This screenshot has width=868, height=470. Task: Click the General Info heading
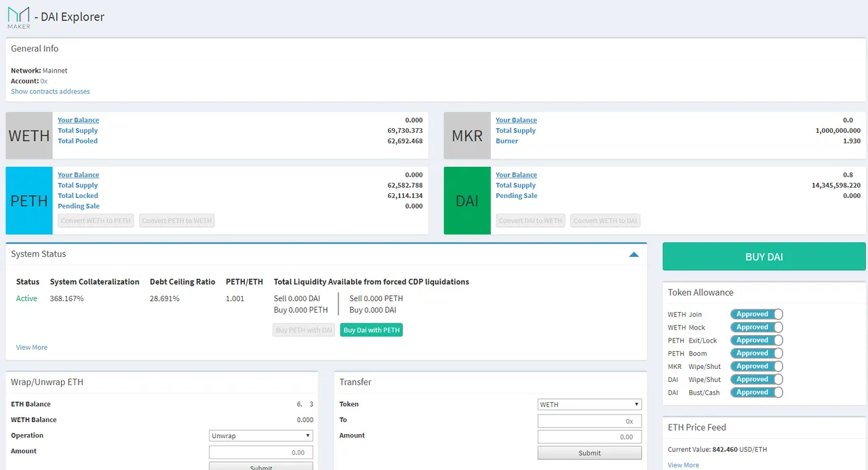[x=35, y=49]
